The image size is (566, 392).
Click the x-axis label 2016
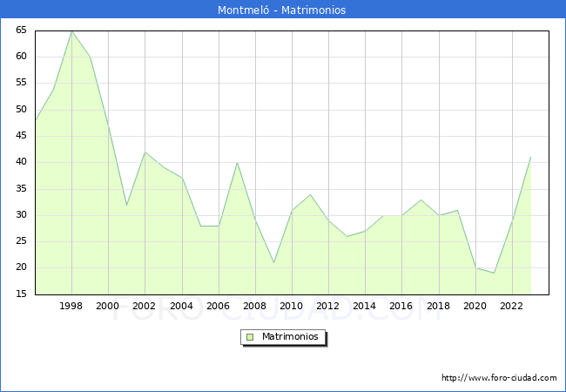point(401,306)
